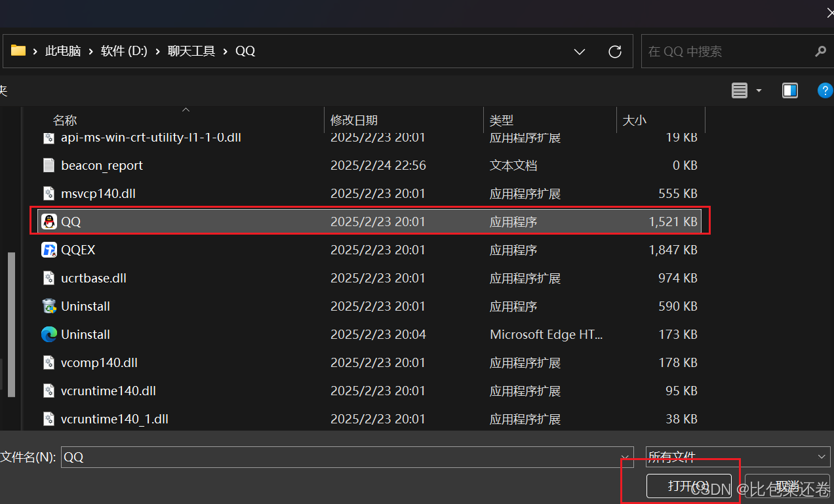Select file name 'vcruntime140_1.dll'

[115, 419]
